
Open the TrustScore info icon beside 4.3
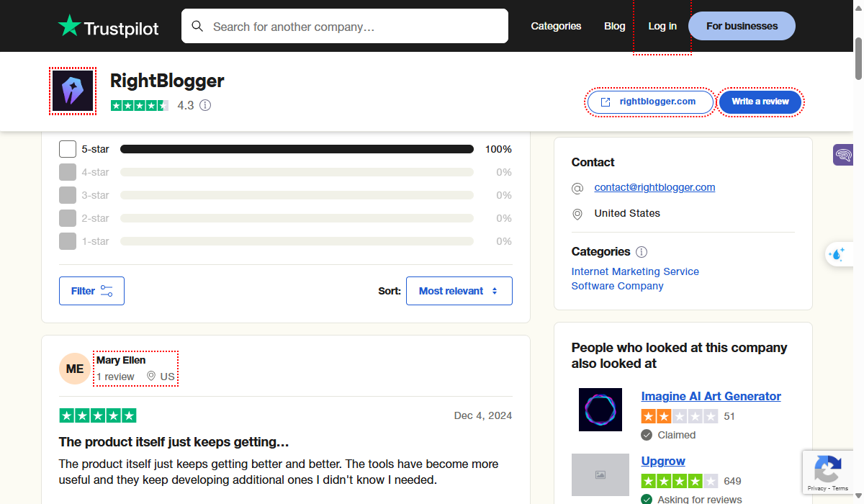(x=205, y=106)
